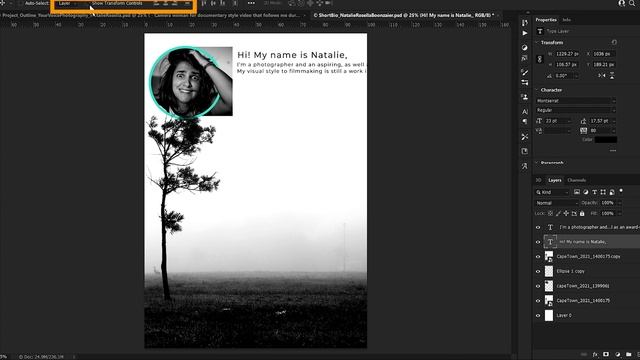Click the layer effects fx icon
The image size is (640, 360).
595,354
